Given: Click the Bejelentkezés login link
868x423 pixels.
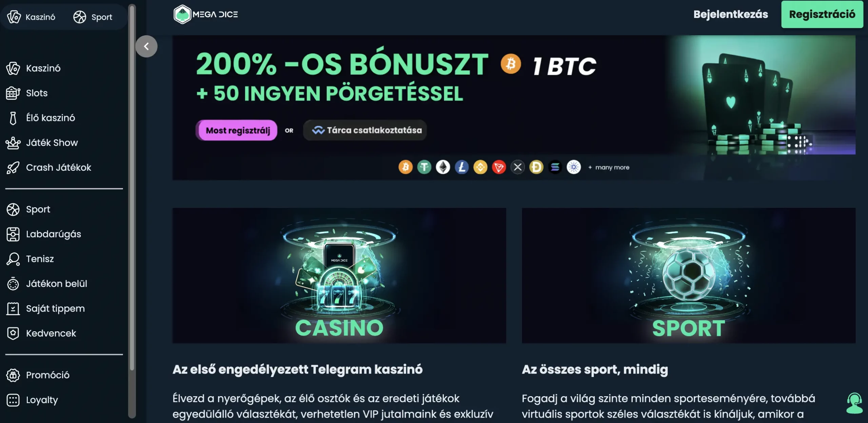Looking at the screenshot, I should [731, 14].
